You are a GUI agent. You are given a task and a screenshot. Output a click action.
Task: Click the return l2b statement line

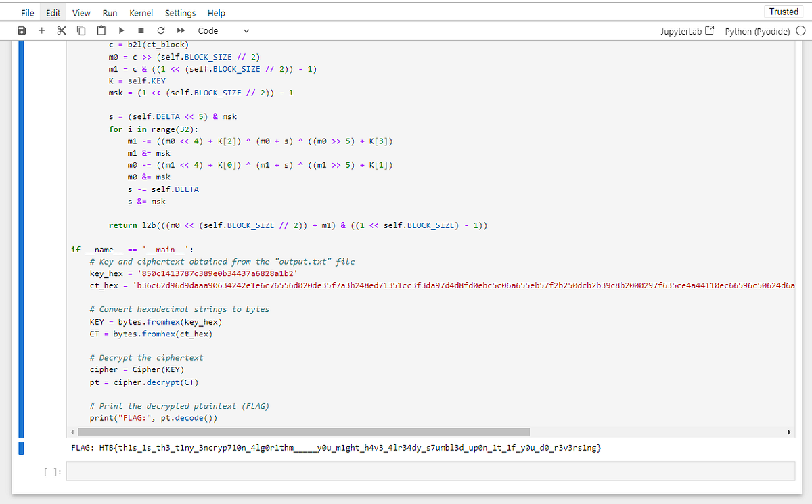(x=298, y=225)
